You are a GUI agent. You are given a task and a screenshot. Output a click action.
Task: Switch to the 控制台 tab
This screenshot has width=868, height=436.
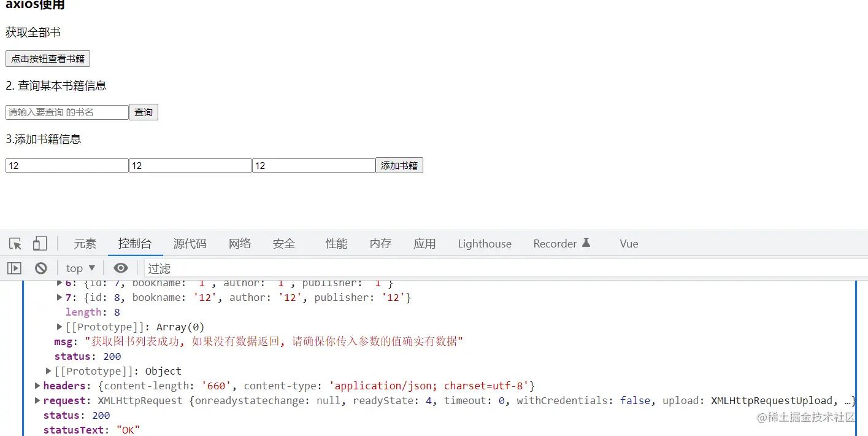tap(135, 244)
